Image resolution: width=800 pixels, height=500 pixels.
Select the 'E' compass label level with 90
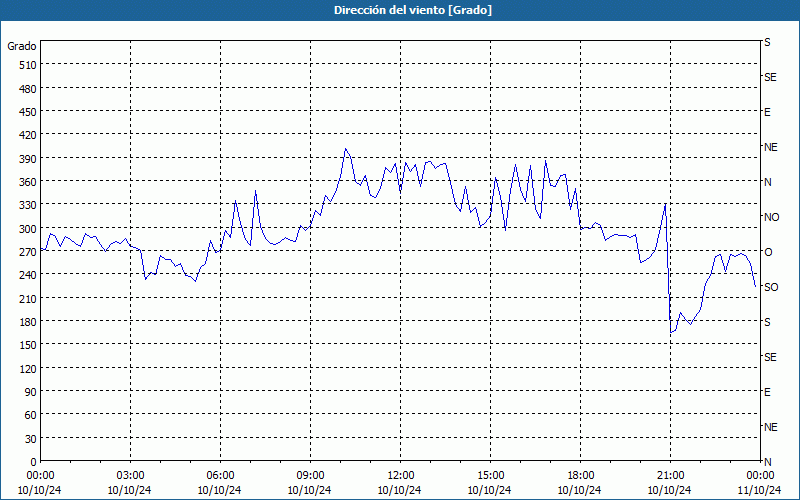(x=767, y=392)
